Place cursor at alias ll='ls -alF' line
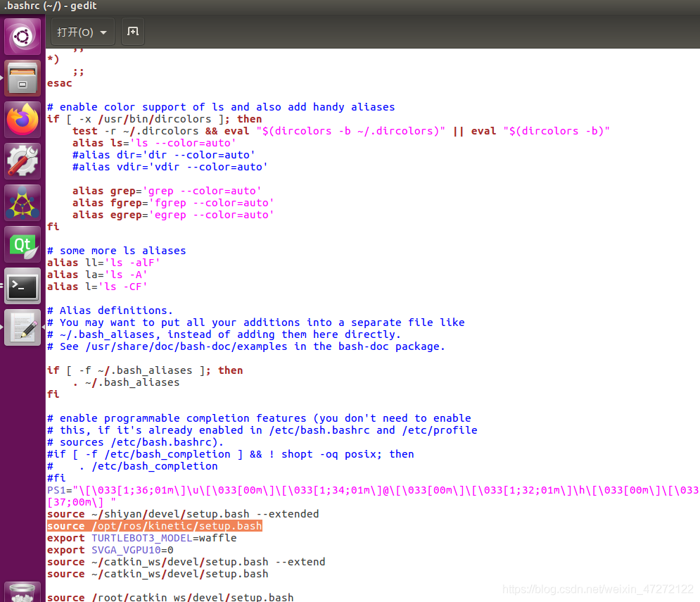The height and width of the screenshot is (602, 700). coord(103,263)
